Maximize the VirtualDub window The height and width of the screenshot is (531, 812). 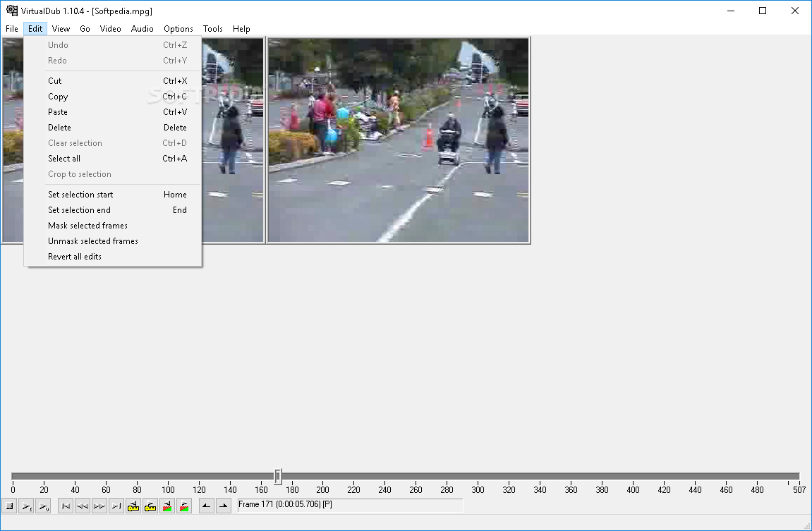coord(763,11)
